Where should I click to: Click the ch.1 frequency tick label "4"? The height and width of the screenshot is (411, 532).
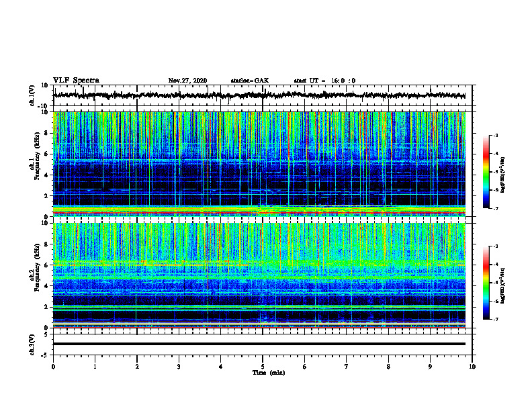click(x=47, y=175)
